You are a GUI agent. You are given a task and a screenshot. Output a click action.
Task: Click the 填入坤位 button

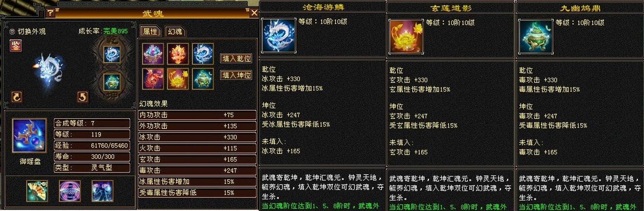237,75
